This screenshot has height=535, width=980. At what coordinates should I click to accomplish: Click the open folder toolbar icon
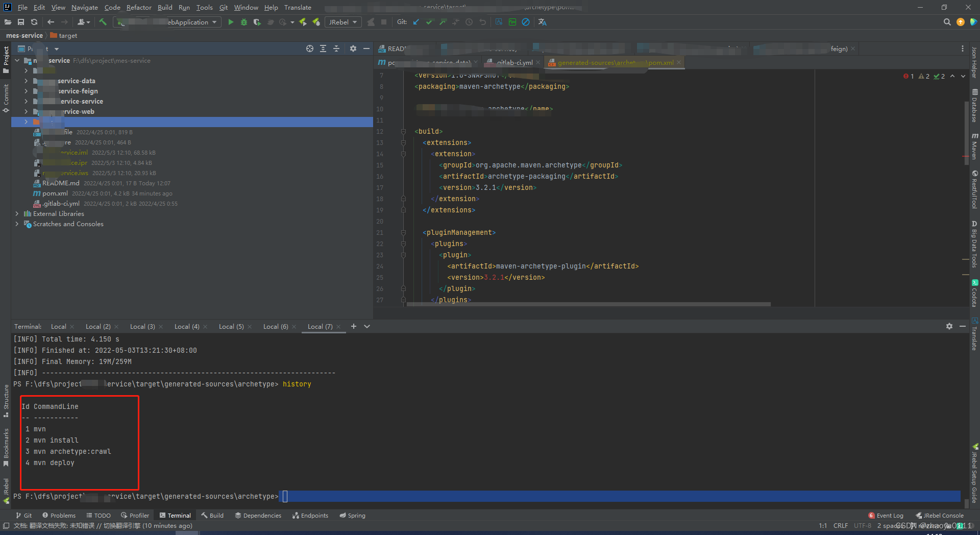click(x=8, y=22)
